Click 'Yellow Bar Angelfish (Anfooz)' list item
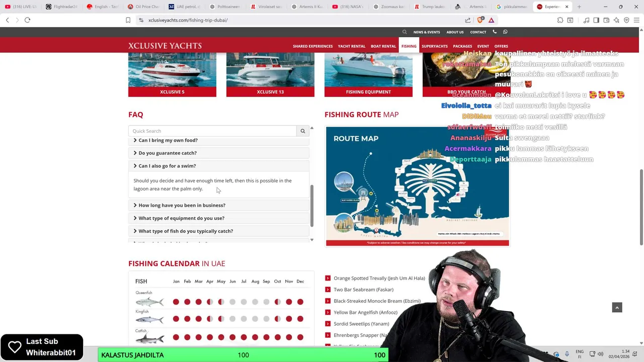The image size is (644, 362). (365, 312)
